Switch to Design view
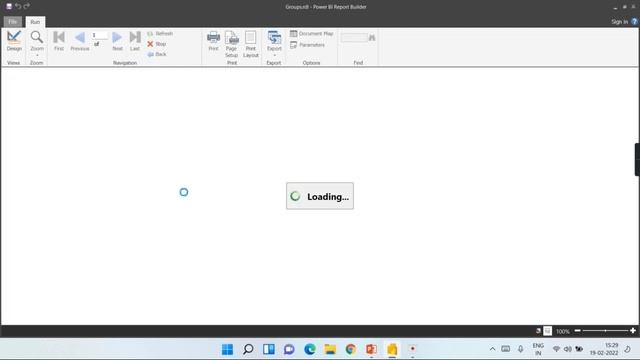This screenshot has height=360, width=640. [x=14, y=41]
